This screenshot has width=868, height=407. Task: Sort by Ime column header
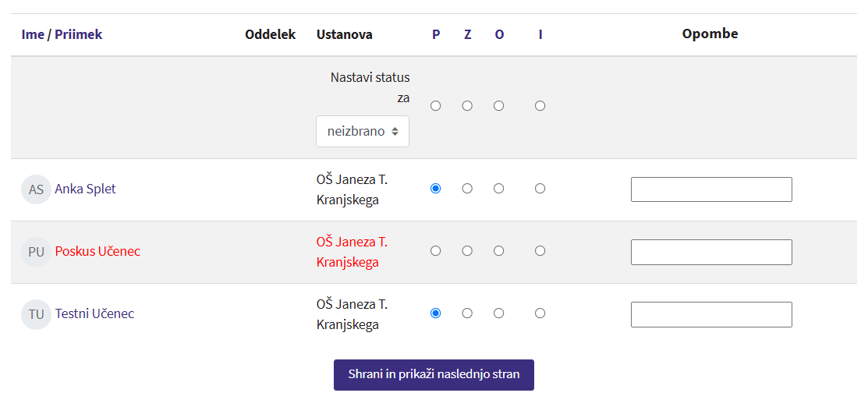(x=33, y=34)
